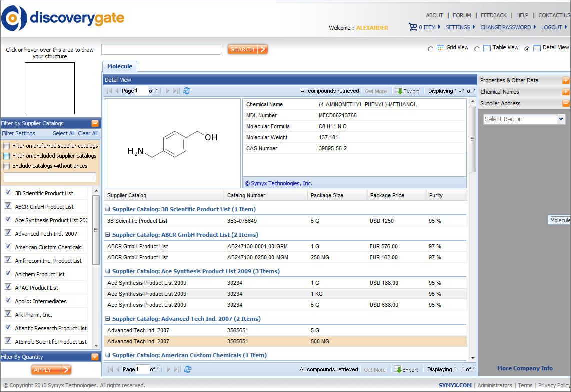The width and height of the screenshot is (571, 392).
Task: Click the top Export icon button
Action: point(399,91)
